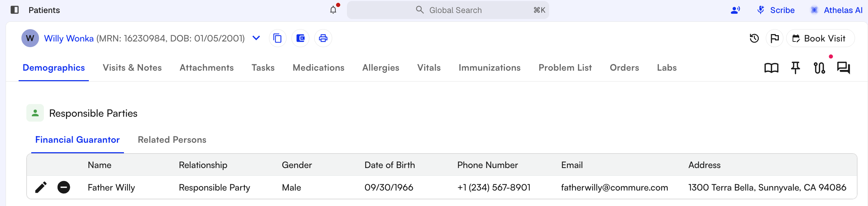Go to Orders tab

point(624,68)
